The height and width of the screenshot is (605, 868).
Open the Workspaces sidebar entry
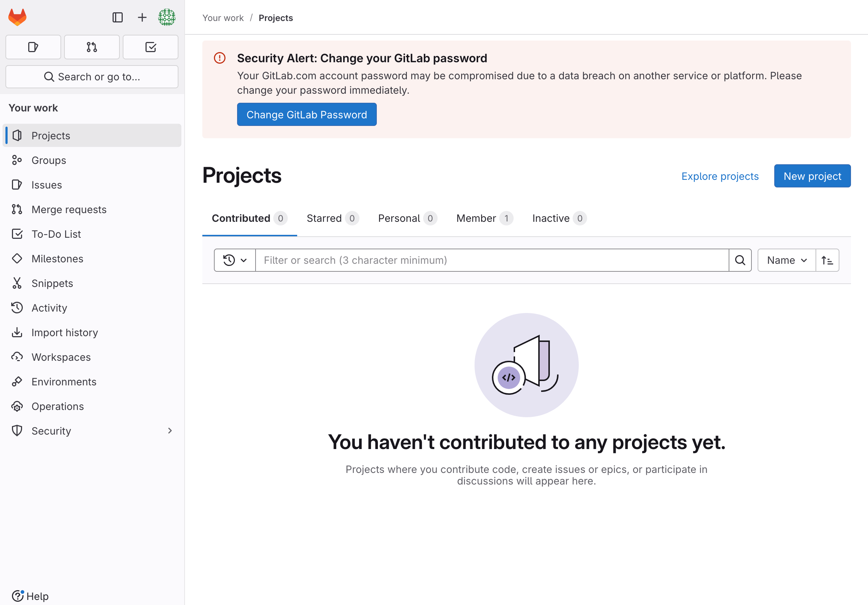(x=60, y=357)
